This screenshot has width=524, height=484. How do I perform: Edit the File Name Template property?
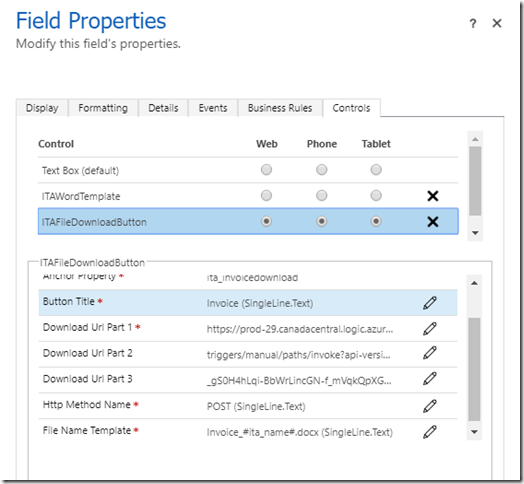tap(430, 432)
